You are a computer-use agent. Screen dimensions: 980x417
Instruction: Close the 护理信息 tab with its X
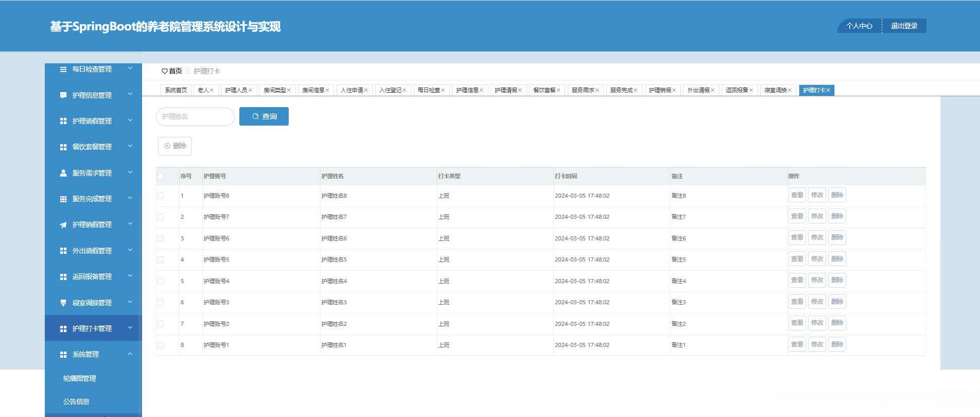(481, 90)
